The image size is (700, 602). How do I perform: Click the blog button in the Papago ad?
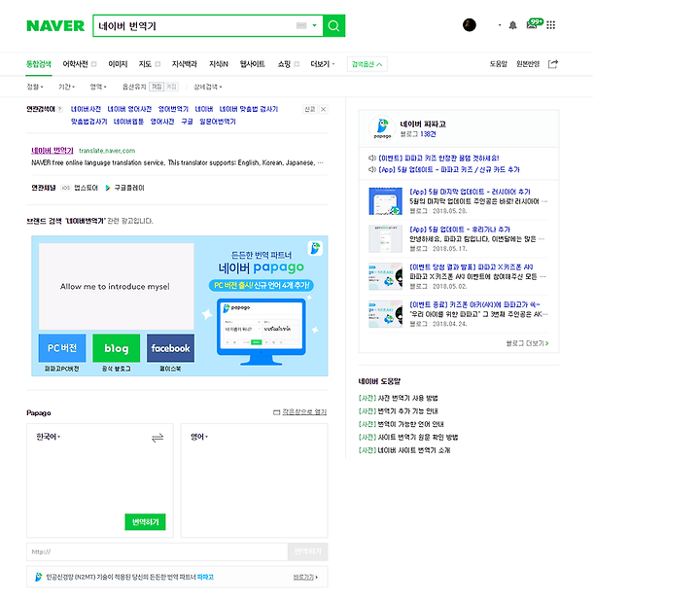(116, 348)
